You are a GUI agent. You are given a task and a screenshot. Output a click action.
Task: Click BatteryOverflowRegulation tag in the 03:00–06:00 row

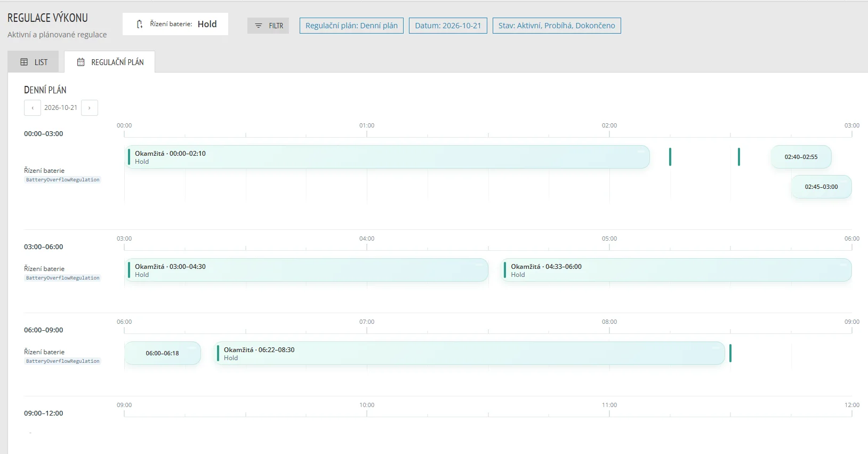pos(63,278)
